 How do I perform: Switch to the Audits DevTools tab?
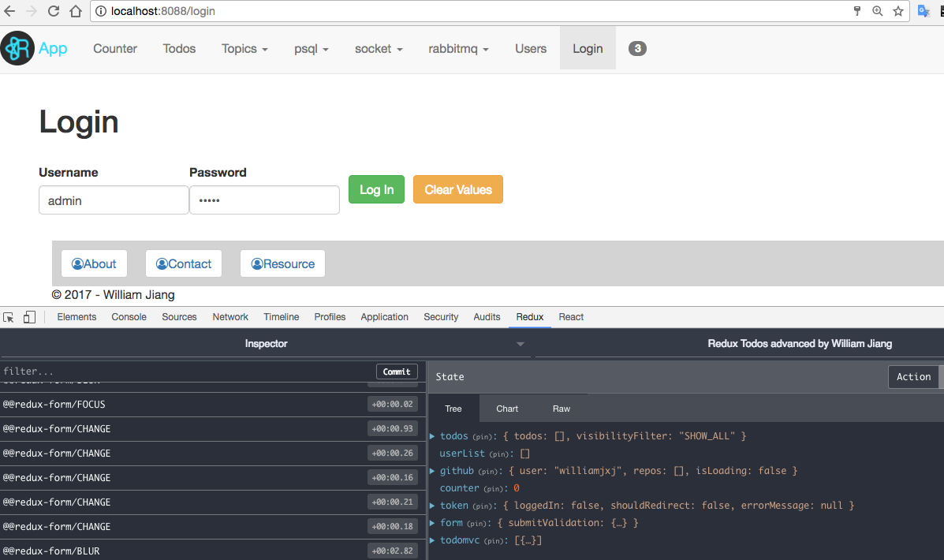(x=487, y=317)
